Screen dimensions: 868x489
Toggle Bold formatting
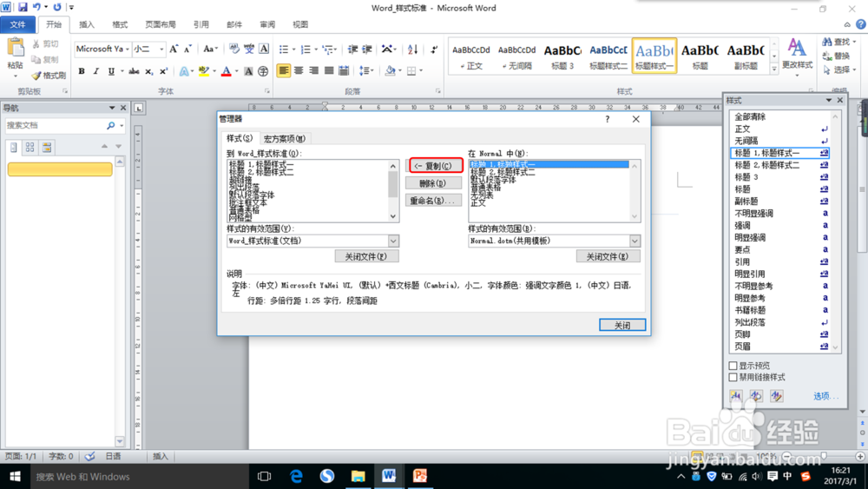tap(82, 71)
